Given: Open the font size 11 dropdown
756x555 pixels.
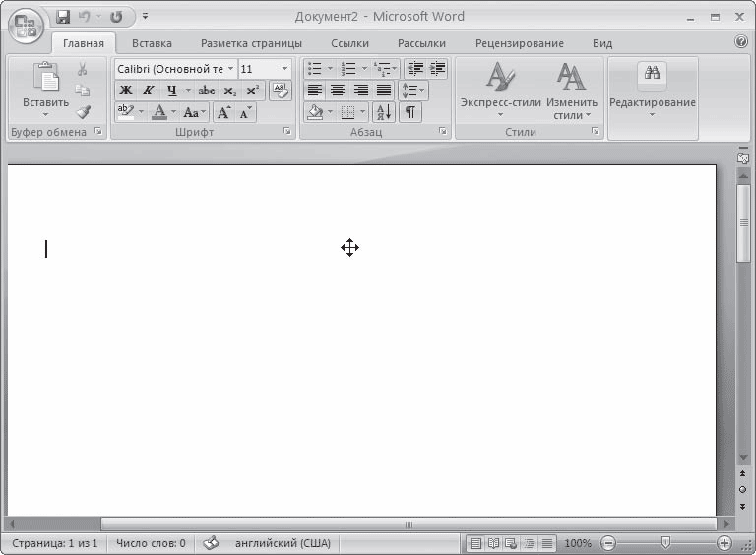Looking at the screenshot, I should [x=284, y=69].
